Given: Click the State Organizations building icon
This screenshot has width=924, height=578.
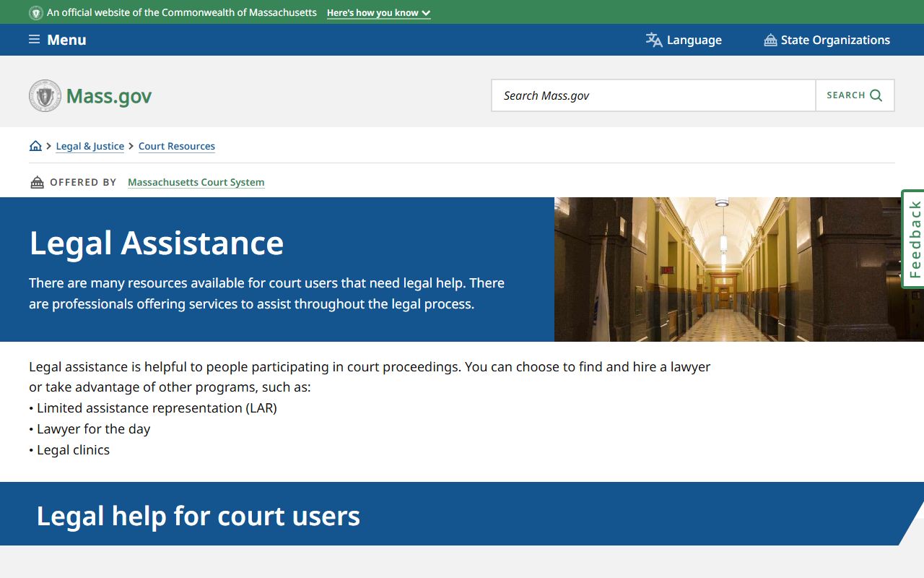Looking at the screenshot, I should (770, 40).
